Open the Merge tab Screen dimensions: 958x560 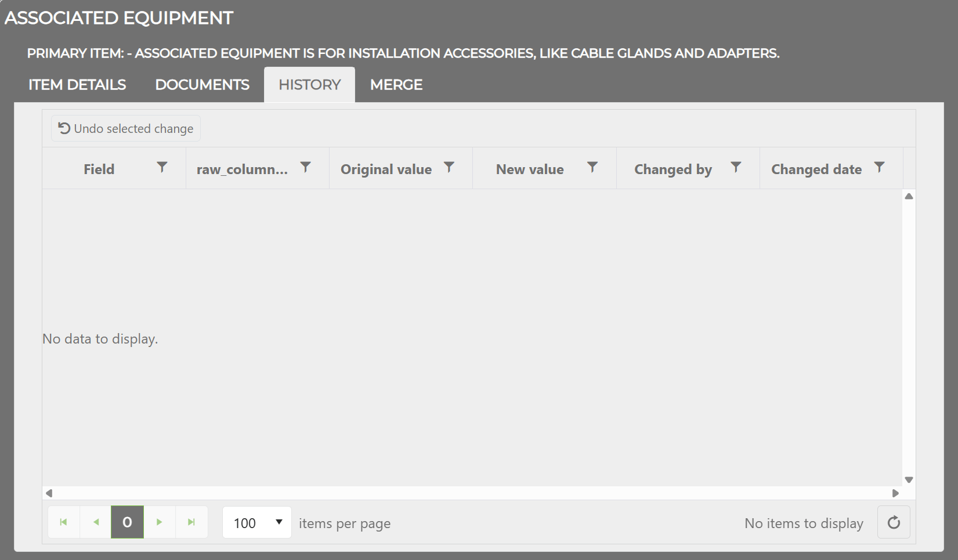pyautogui.click(x=396, y=85)
